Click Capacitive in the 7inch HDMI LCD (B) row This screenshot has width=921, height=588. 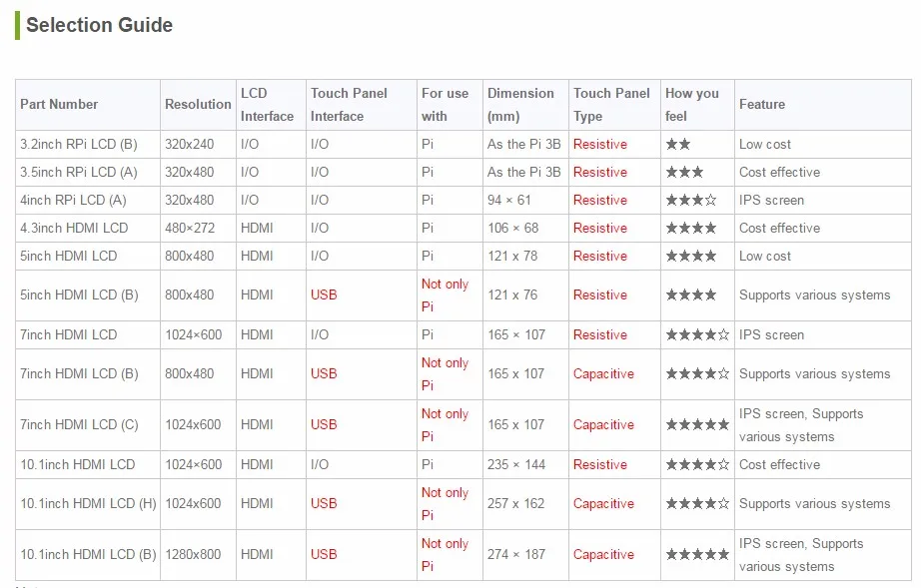603,373
